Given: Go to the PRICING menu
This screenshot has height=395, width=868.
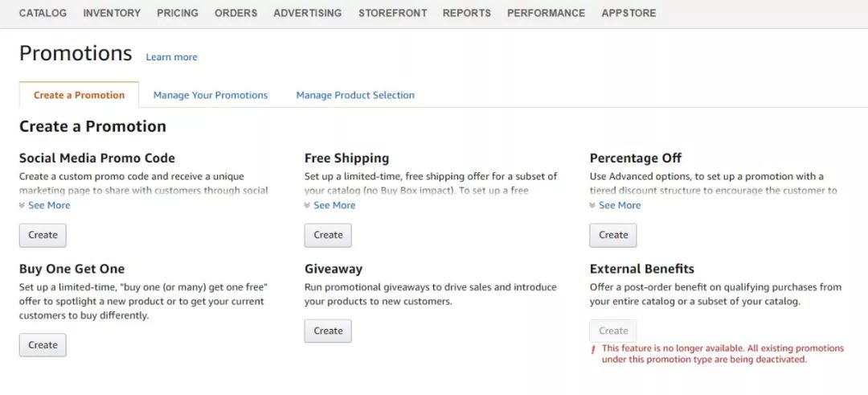Looking at the screenshot, I should (x=178, y=13).
